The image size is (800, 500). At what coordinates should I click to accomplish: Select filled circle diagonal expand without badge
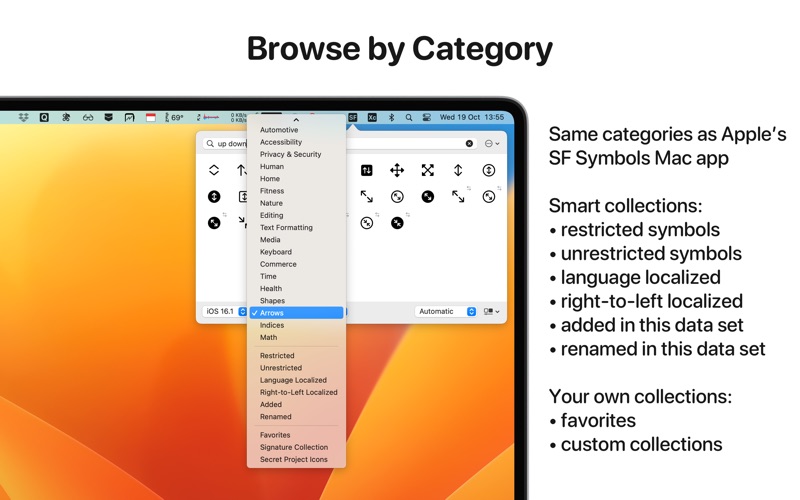point(428,196)
